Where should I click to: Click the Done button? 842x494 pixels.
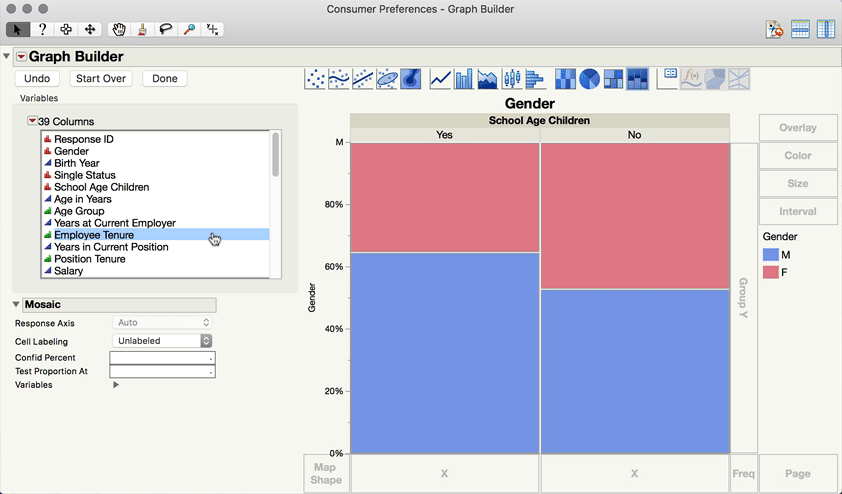pos(165,78)
